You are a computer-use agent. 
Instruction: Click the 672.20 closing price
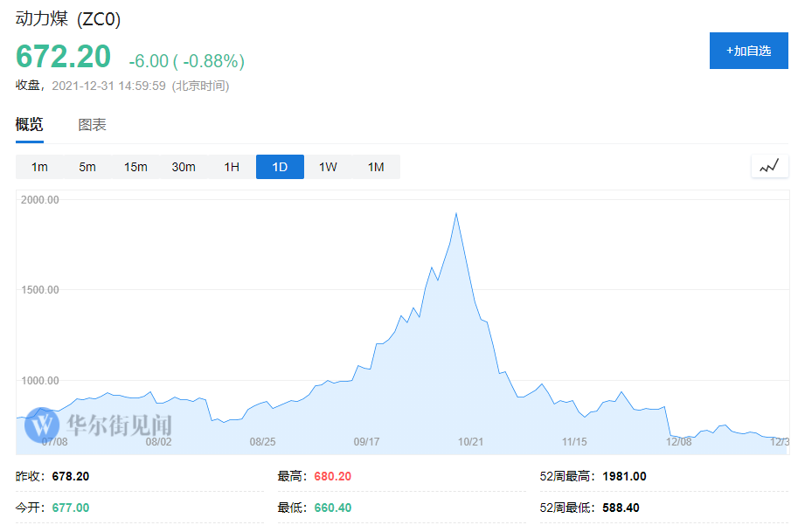point(64,57)
